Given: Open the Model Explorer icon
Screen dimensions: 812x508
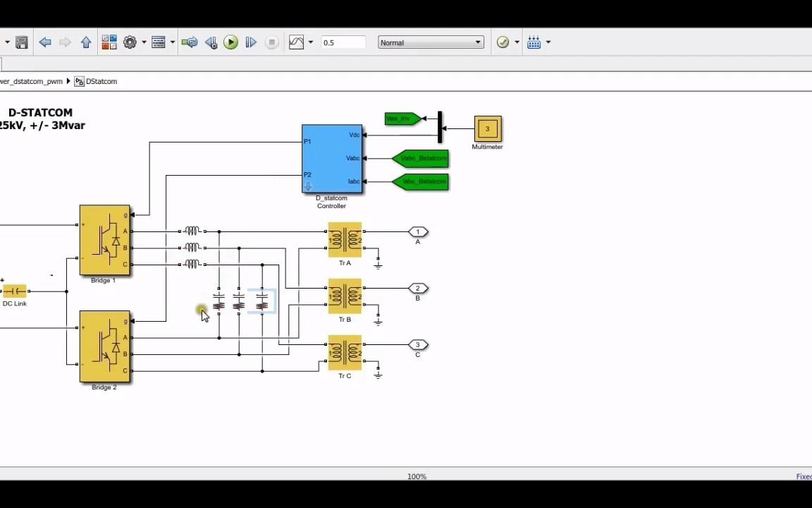Looking at the screenshot, I should [x=158, y=42].
